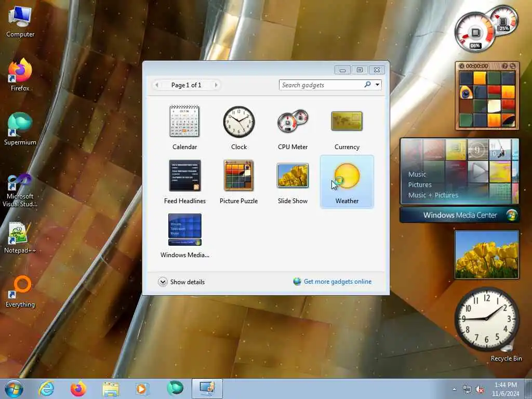Click the Windows Media Center banner
The width and height of the screenshot is (532, 399).
[460, 215]
